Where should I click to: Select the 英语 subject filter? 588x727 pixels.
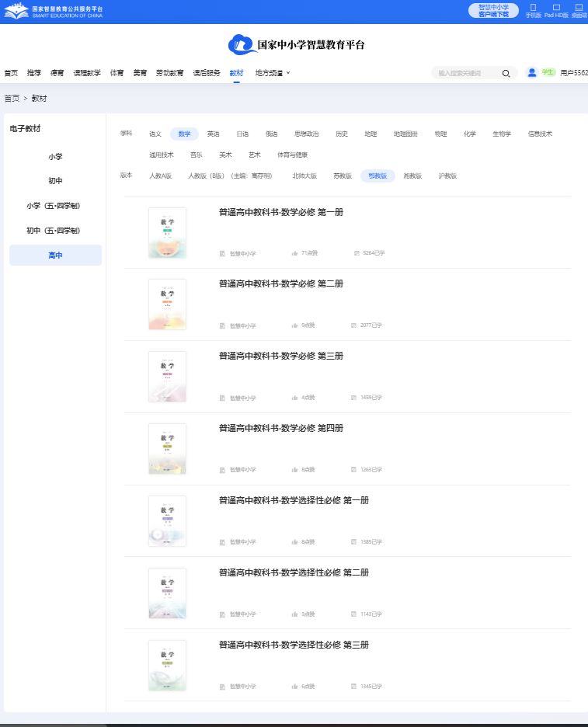[x=213, y=134]
